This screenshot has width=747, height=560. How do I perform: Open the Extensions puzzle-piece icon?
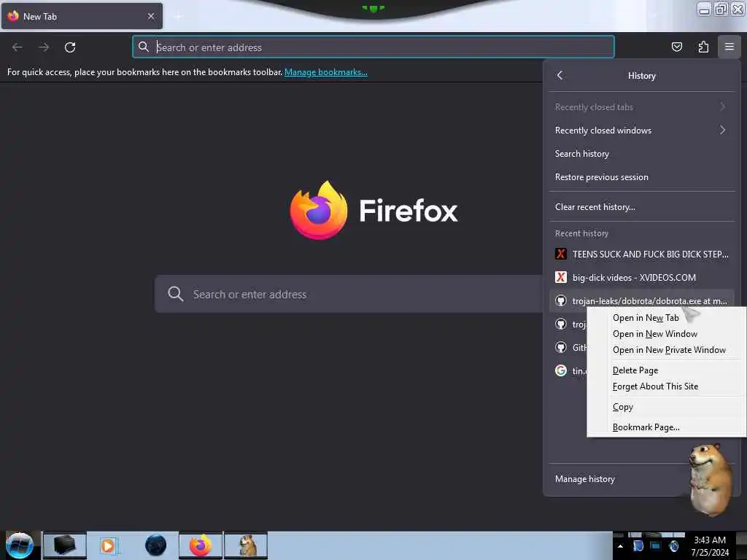[x=703, y=47]
